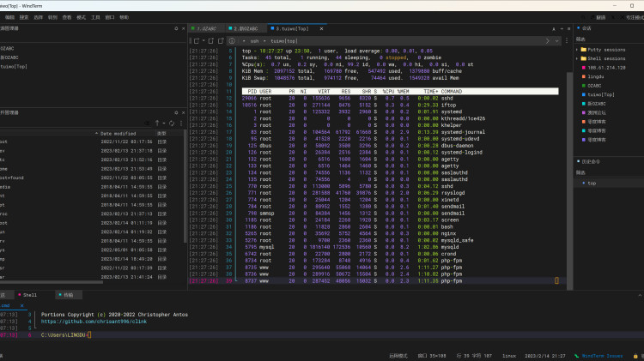Expand the Putty sessions folder
644x361 pixels.
[x=577, y=50]
